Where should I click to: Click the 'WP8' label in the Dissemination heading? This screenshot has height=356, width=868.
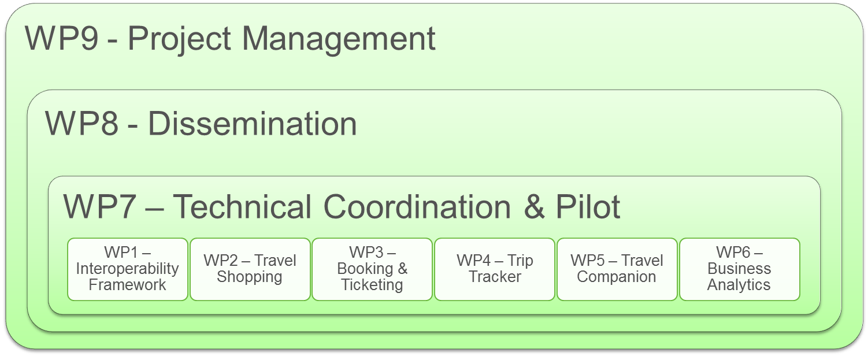point(80,124)
